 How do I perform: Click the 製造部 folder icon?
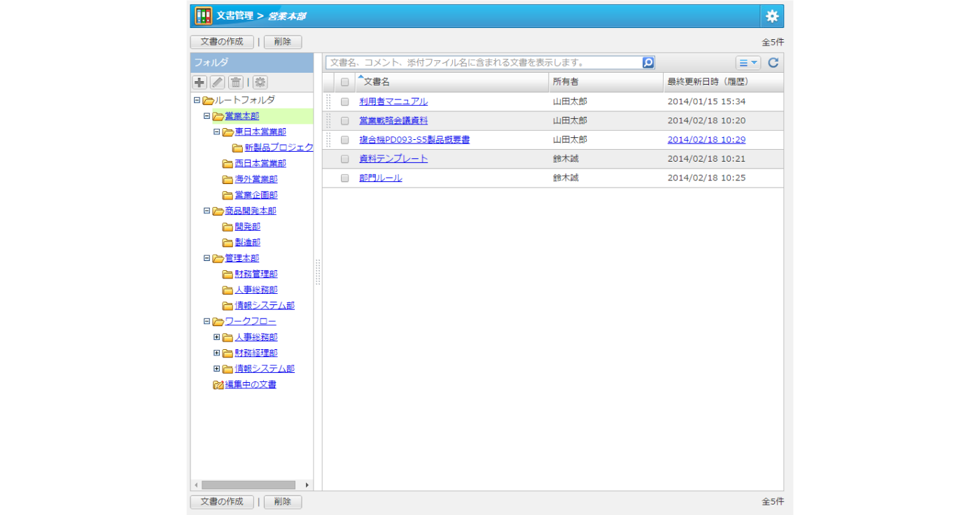pyautogui.click(x=227, y=243)
